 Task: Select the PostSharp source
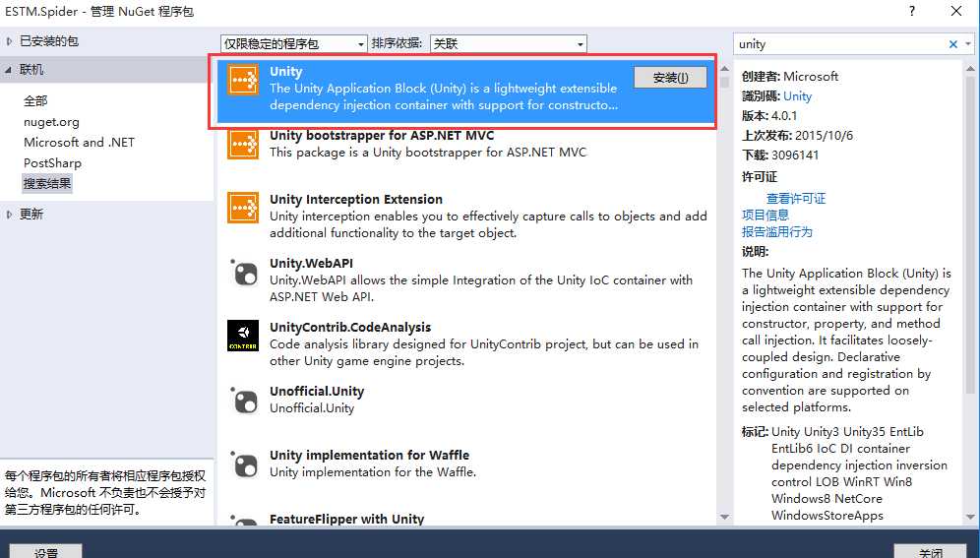tap(52, 163)
